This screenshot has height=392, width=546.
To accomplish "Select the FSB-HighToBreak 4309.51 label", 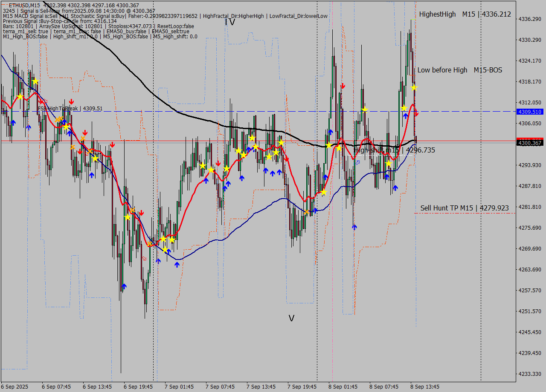I will 70,109.
